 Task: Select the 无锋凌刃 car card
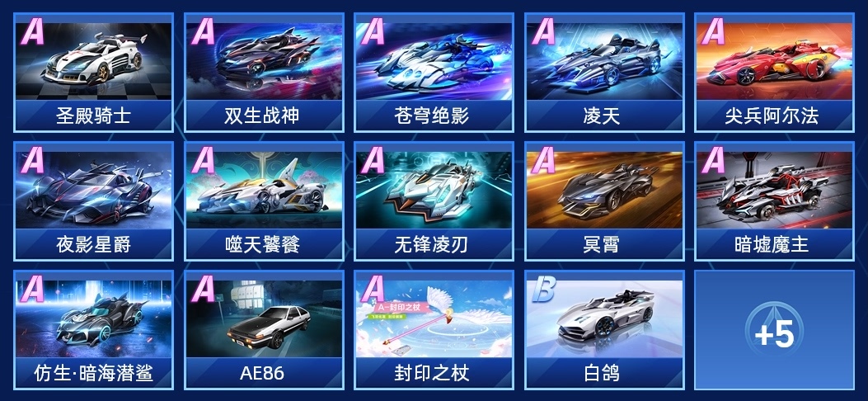click(x=434, y=201)
